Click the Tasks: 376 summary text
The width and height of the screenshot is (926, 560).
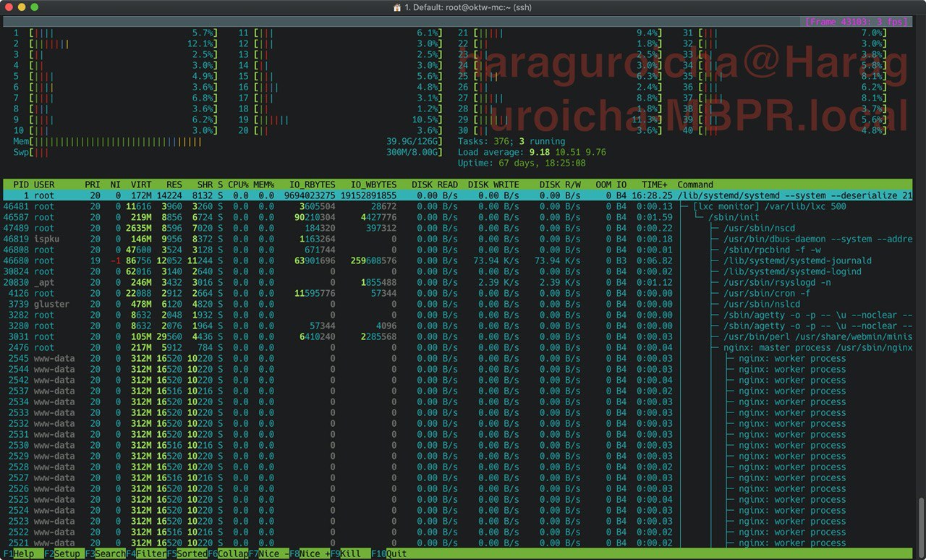click(511, 141)
